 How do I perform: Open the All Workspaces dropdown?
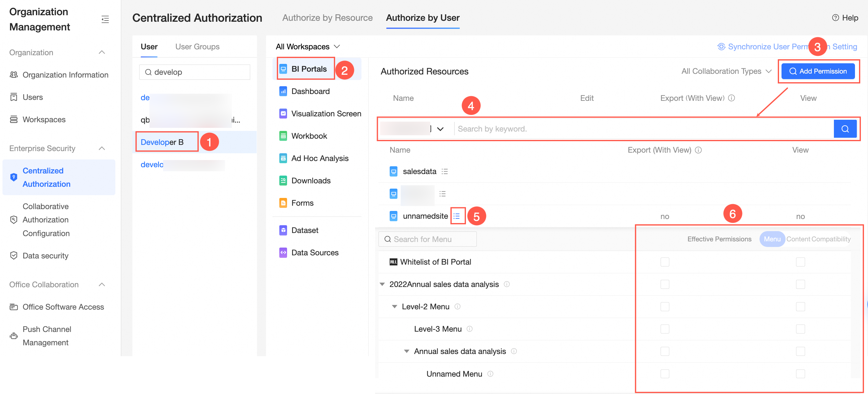coord(307,47)
